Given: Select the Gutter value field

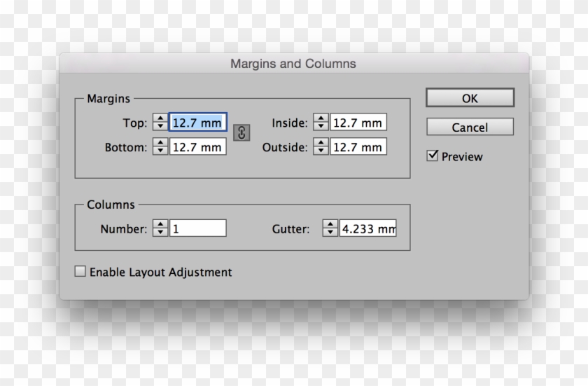Looking at the screenshot, I should pyautogui.click(x=368, y=228).
